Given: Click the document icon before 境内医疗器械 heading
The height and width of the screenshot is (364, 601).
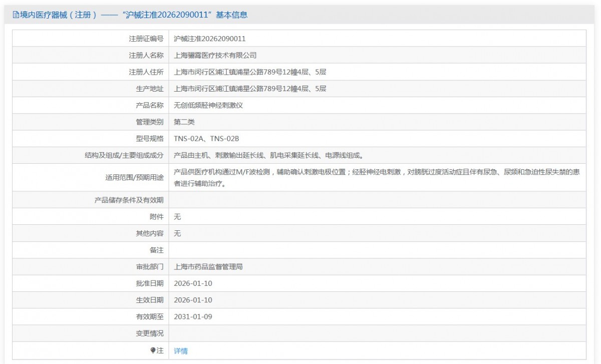Looking at the screenshot, I should pos(16,15).
